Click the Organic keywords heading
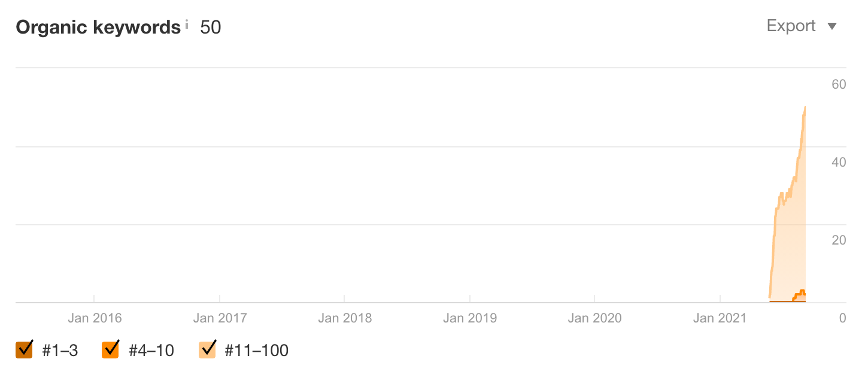The height and width of the screenshot is (374, 868). point(98,28)
